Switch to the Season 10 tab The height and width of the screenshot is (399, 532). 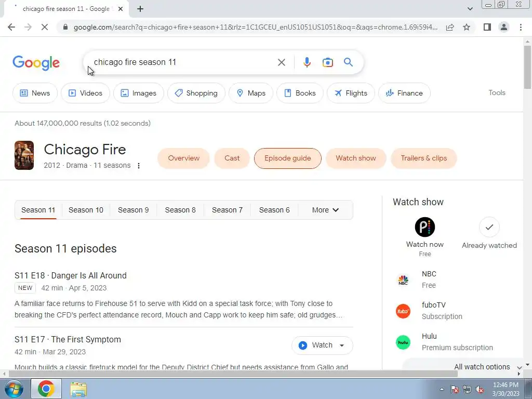tap(86, 210)
